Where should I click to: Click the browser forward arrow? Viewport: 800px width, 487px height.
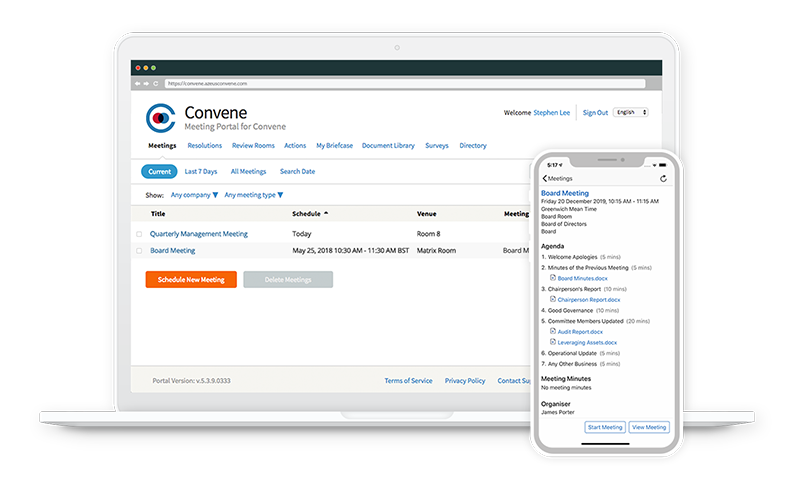pyautogui.click(x=146, y=83)
